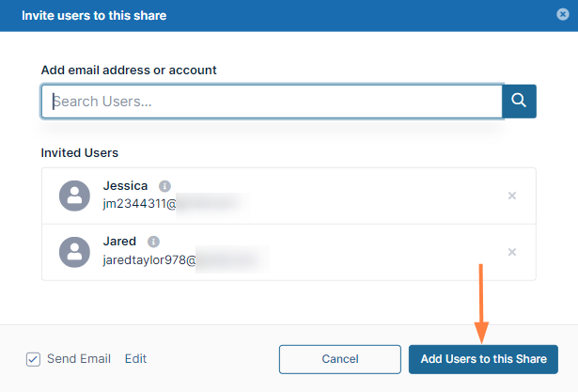
Task: Click the Send Email label text
Action: coord(79,359)
